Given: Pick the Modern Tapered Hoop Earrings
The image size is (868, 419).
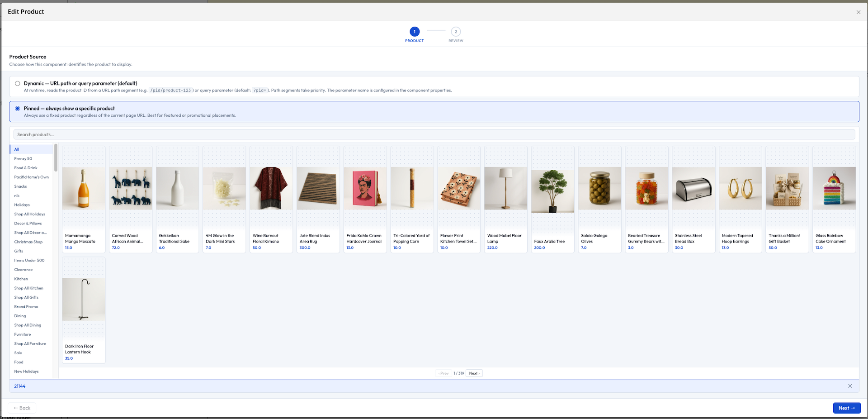Looking at the screenshot, I should 741,199.
